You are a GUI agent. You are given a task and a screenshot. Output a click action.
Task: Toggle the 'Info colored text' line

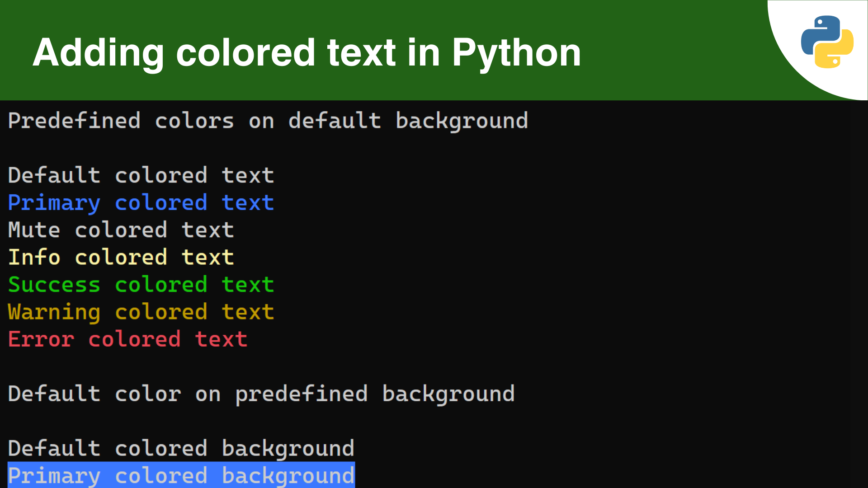click(120, 257)
